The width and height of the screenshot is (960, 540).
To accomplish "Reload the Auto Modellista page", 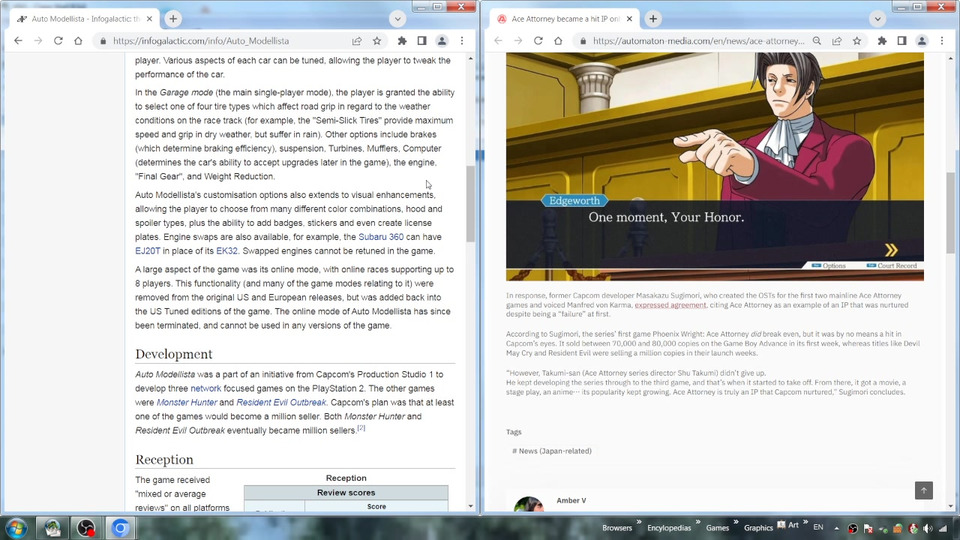I will coord(58,41).
